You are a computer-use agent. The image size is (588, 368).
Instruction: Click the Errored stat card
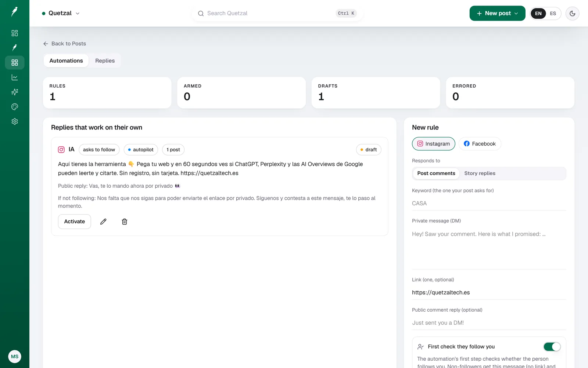coord(510,93)
